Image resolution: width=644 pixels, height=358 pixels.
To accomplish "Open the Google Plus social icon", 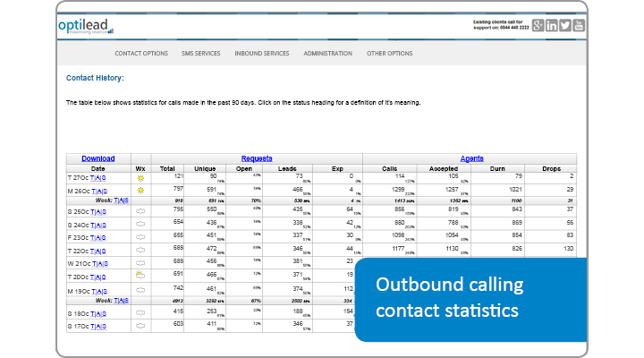I will point(538,25).
